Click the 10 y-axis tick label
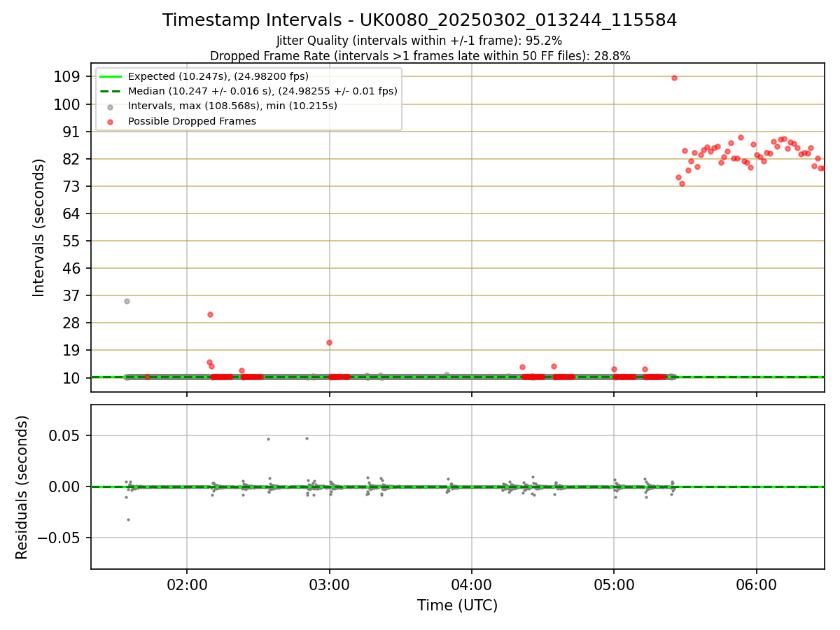Image resolution: width=840 pixels, height=630 pixels. coord(73,378)
